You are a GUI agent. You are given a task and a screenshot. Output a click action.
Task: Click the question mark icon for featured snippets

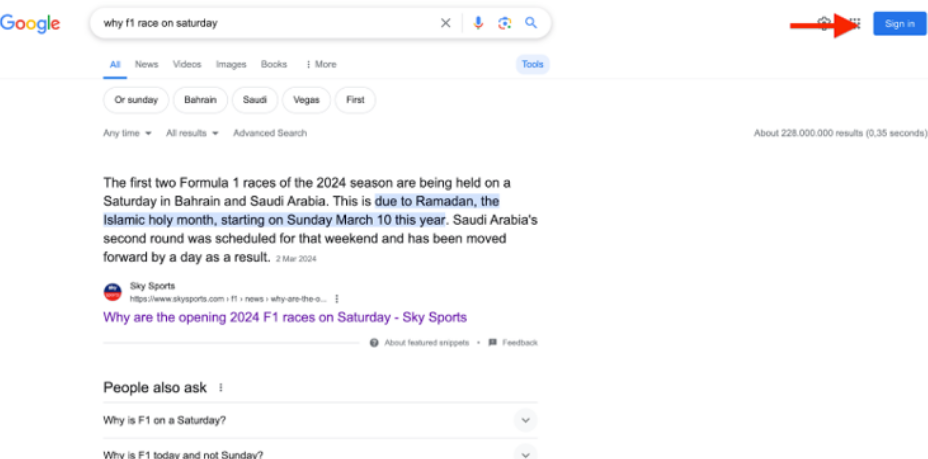point(374,342)
